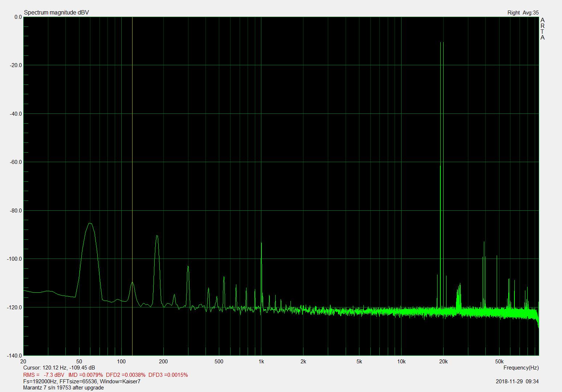Screen dimensions: 562x392
Task: Click the '2018-11-29 09:34' timestamp
Action: (517, 381)
